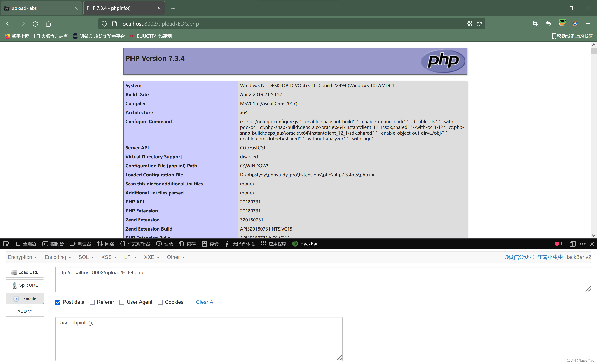Open the QR code icon in address bar
This screenshot has width=597, height=364.
469,24
